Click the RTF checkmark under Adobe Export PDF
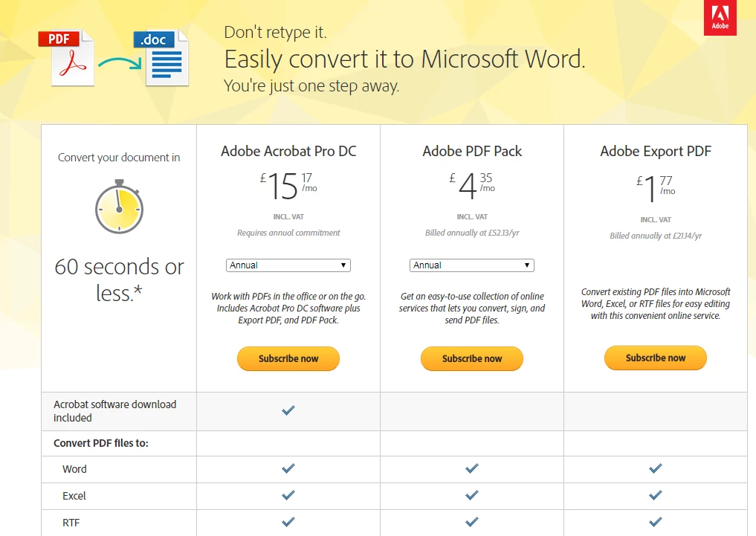Image resolution: width=756 pixels, height=536 pixels. 656,522
